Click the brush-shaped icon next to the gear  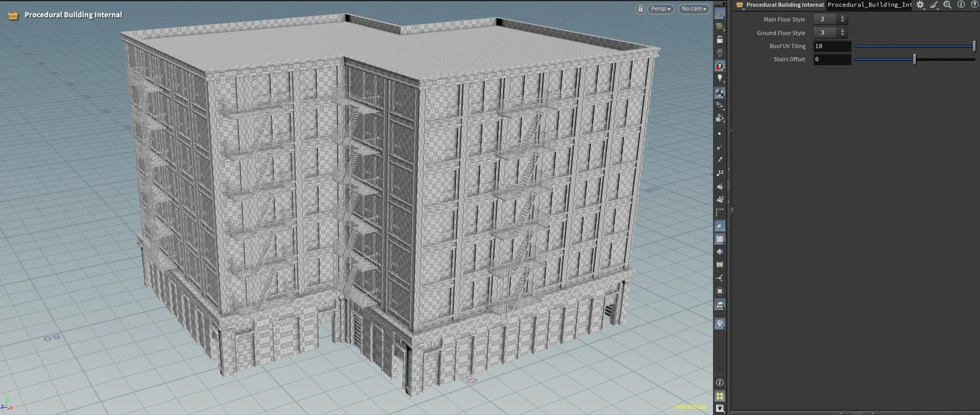tap(934, 5)
